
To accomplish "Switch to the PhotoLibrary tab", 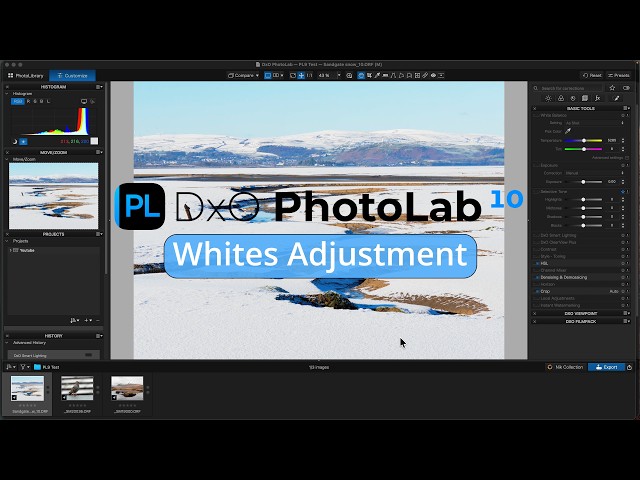I will click(x=25, y=76).
